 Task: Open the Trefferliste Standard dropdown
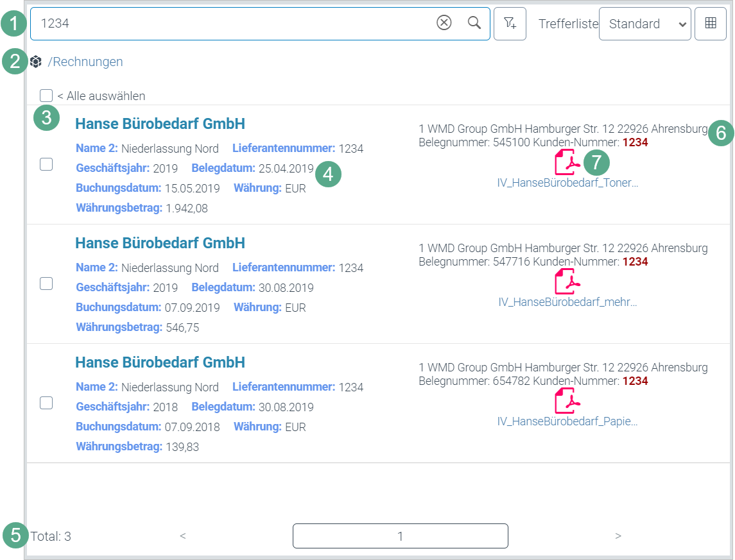(x=644, y=24)
